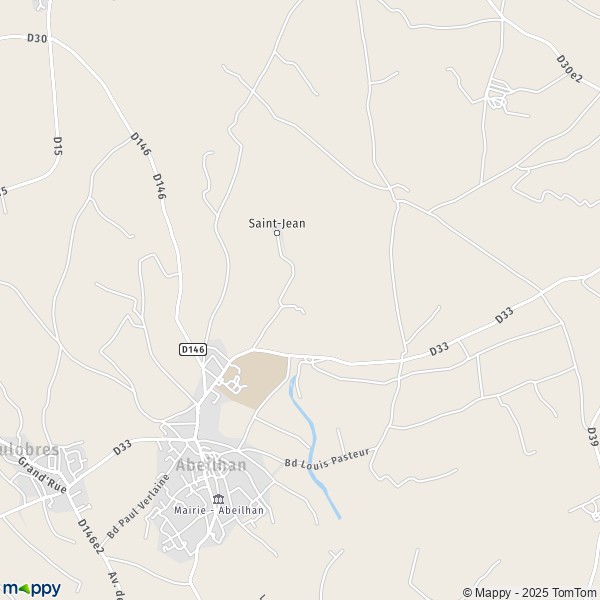600x600 pixels.
Task: Click the D15 road label
Action: 57,146
